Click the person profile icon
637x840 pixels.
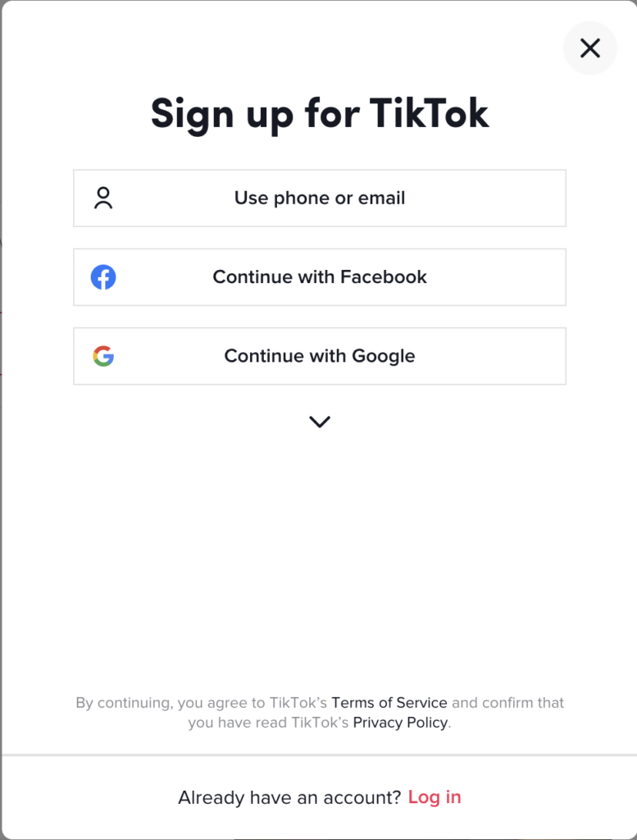pos(103,198)
